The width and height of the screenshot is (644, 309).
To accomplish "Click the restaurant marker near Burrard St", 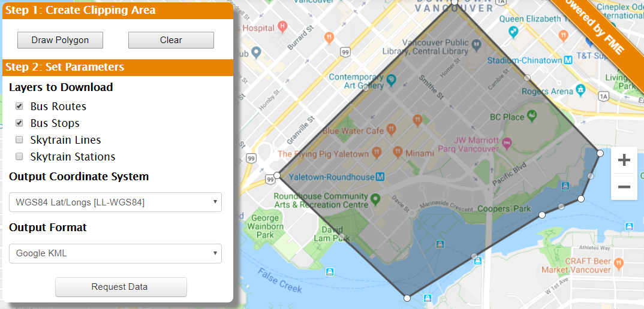I will pos(329,38).
